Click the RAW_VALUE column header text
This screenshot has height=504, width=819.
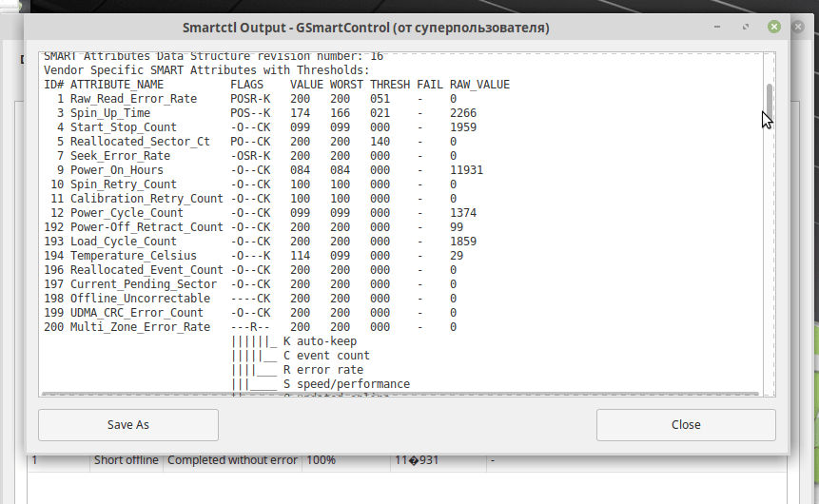click(x=479, y=85)
